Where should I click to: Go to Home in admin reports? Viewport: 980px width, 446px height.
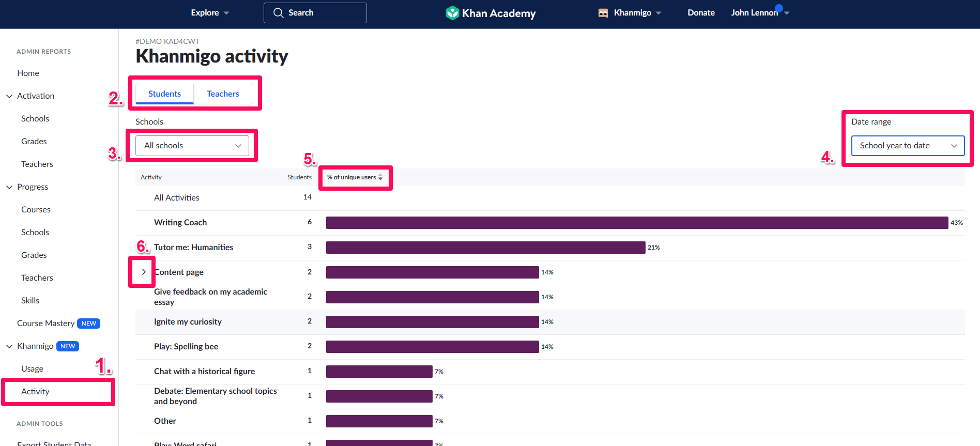click(x=28, y=73)
